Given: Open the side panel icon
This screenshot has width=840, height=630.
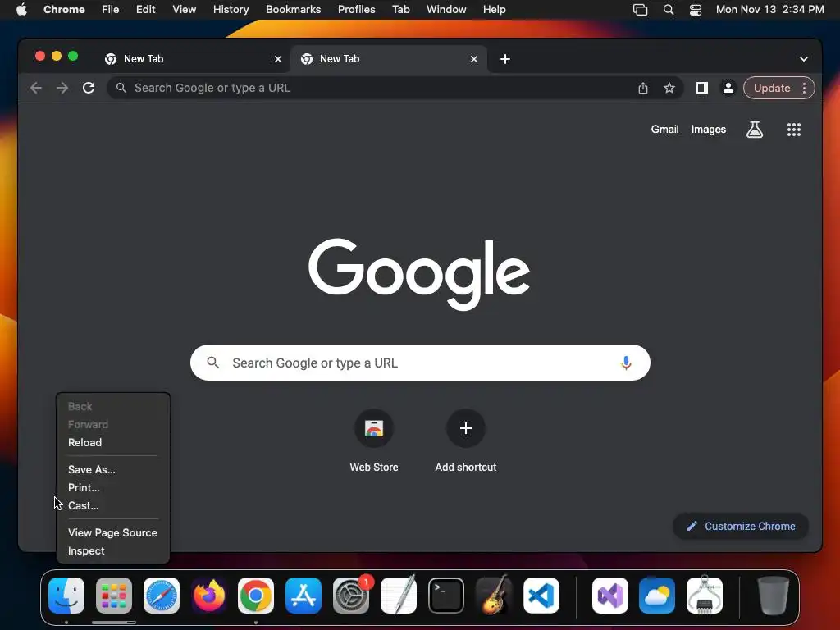Looking at the screenshot, I should pyautogui.click(x=702, y=88).
